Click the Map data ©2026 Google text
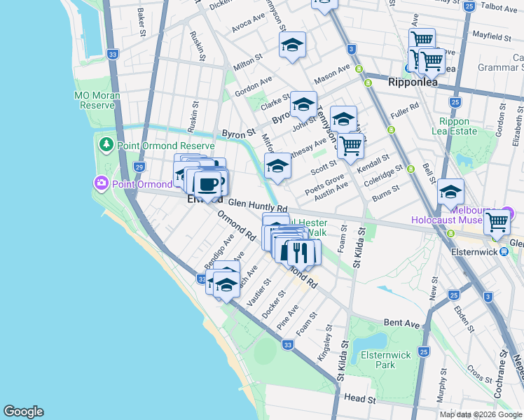Viewport: 524px width, 420px height. click(x=481, y=414)
